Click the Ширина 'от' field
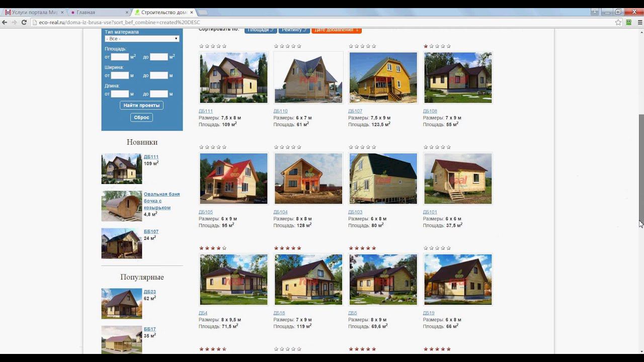The width and height of the screenshot is (644, 362). coord(120,75)
